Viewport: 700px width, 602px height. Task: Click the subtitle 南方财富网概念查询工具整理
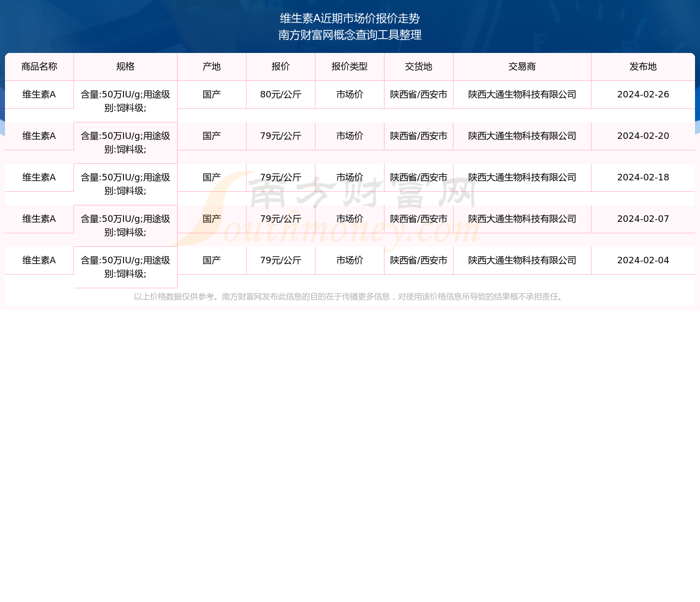point(350,35)
